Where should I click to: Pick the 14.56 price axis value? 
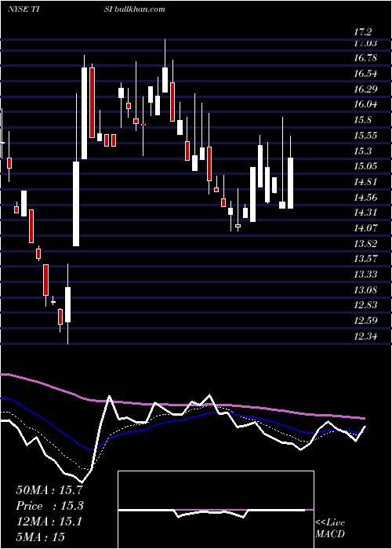pyautogui.click(x=365, y=197)
